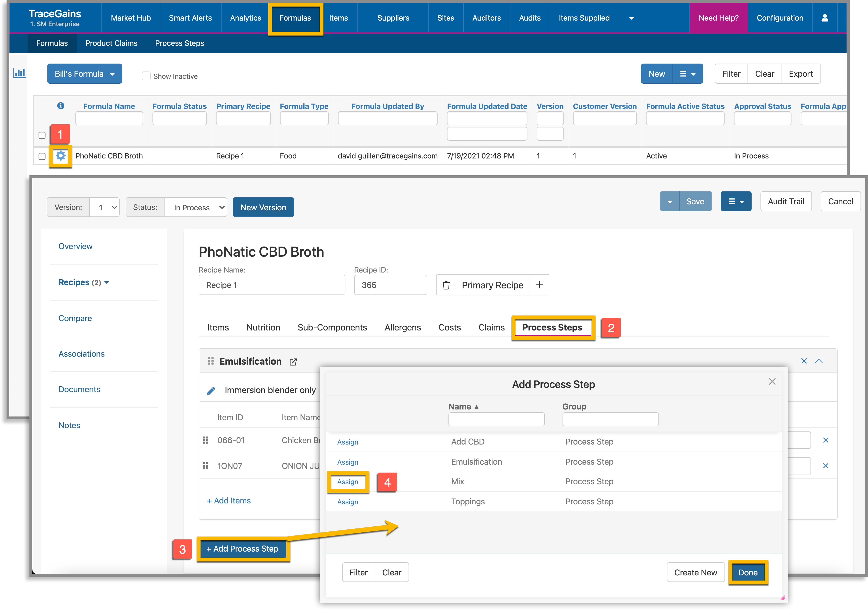
Task: Open Smart Alerts menu
Action: click(190, 18)
